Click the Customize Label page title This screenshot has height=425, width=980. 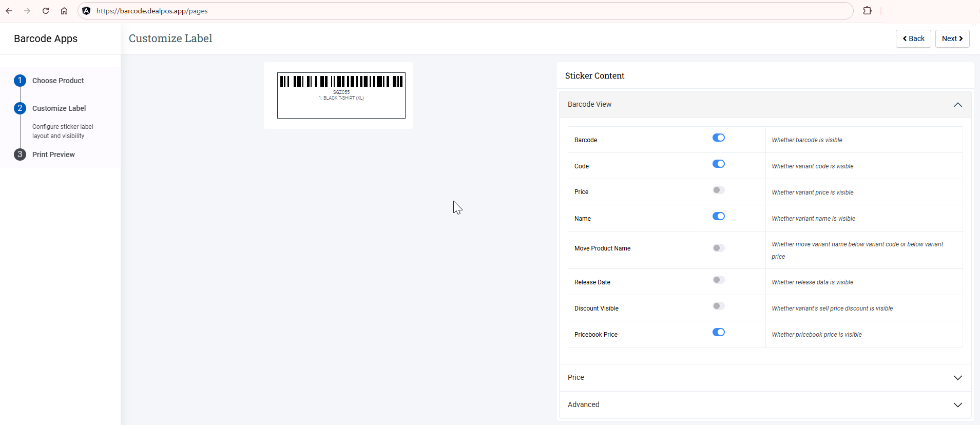coord(170,38)
